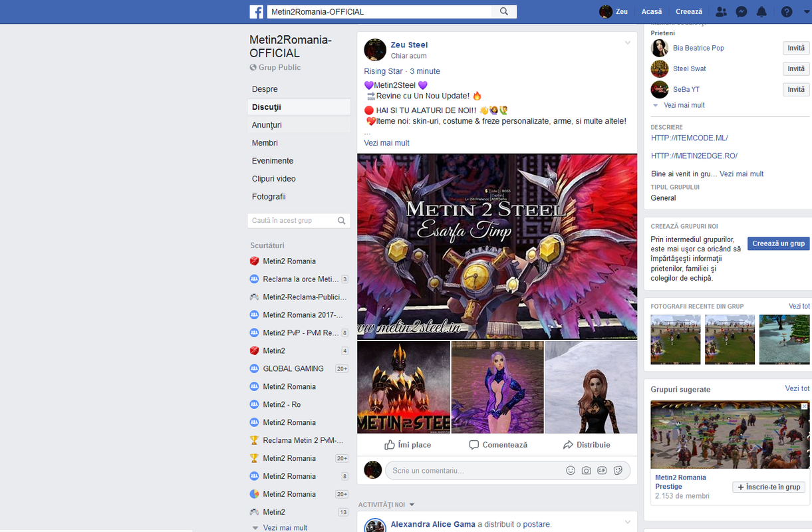
Task: Click Înscrie-te în grup button
Action: (769, 487)
